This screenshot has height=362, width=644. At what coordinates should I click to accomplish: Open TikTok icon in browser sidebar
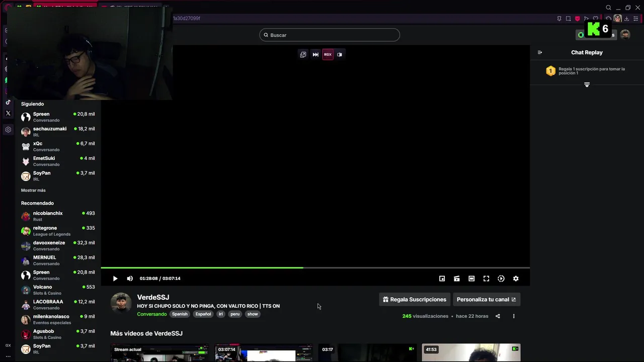click(x=8, y=102)
